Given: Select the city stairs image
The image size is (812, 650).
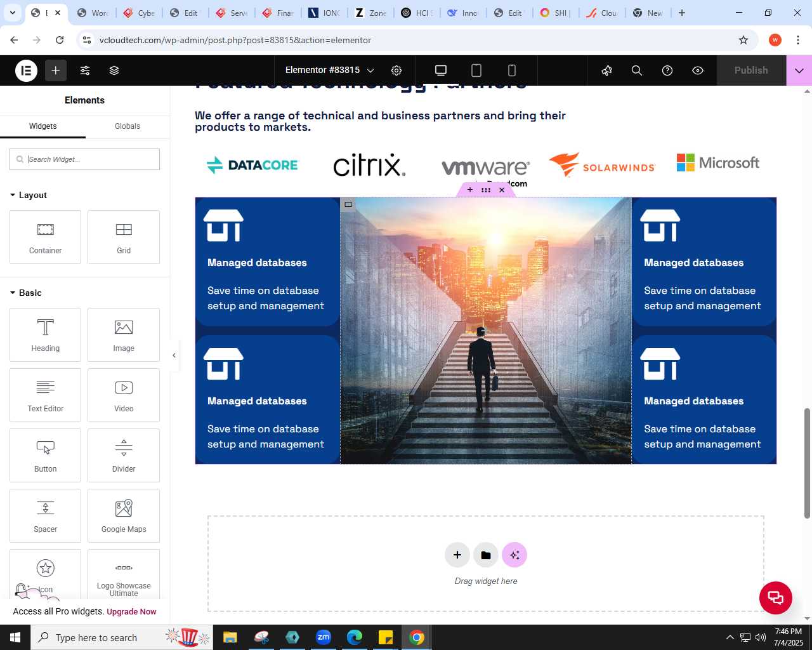Looking at the screenshot, I should pyautogui.click(x=486, y=330).
